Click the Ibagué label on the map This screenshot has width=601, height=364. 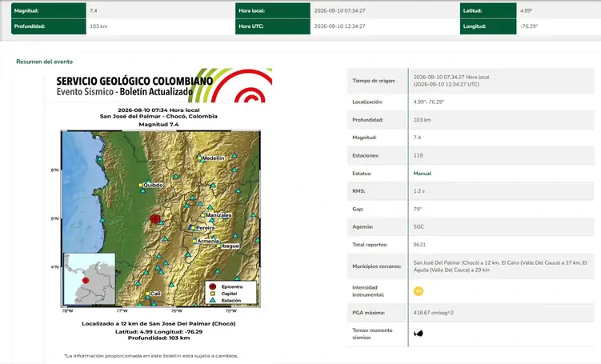230,246
